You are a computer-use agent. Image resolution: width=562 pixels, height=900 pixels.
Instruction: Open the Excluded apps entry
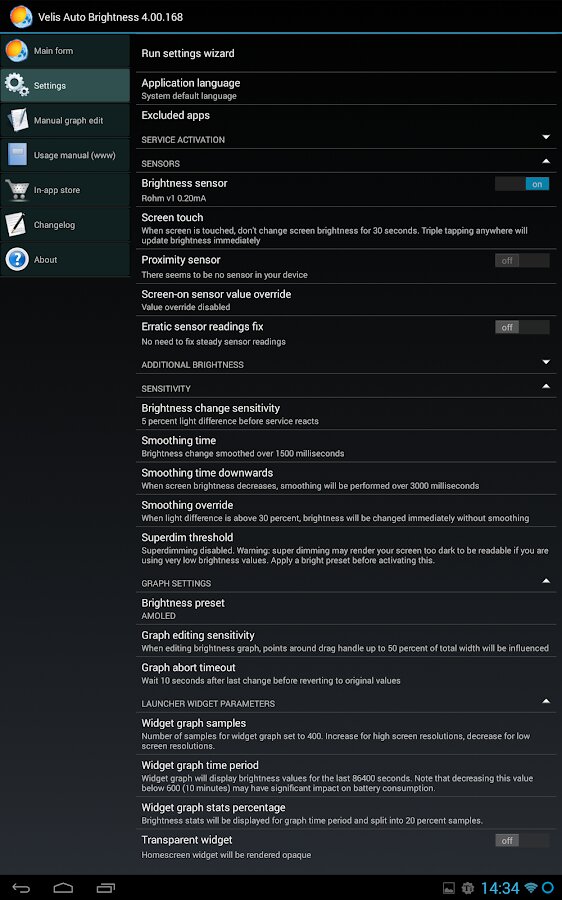pyautogui.click(x=347, y=116)
